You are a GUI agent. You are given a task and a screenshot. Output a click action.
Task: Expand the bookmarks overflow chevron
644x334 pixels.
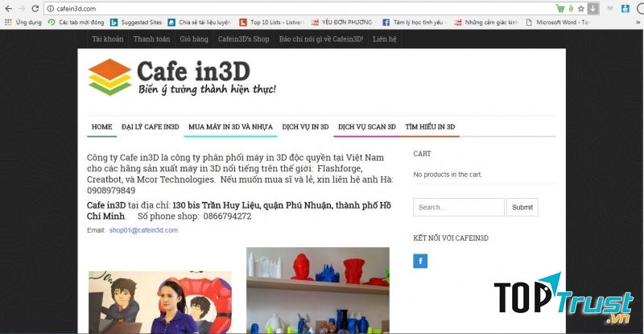(638, 23)
